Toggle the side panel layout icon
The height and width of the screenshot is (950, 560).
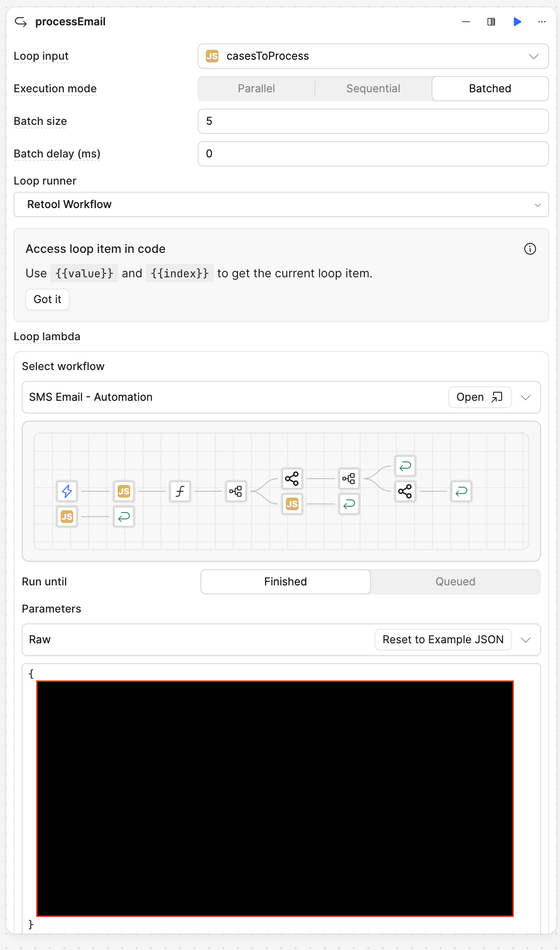pos(491,22)
